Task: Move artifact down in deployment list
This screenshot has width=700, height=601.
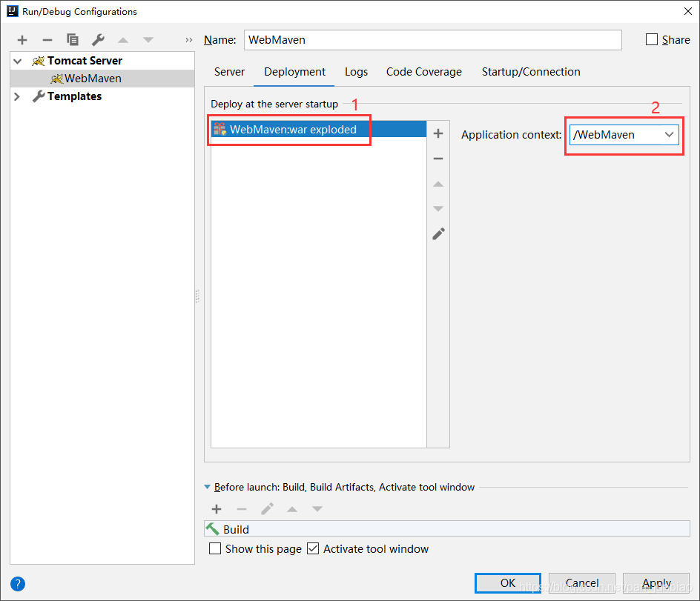Action: click(438, 209)
